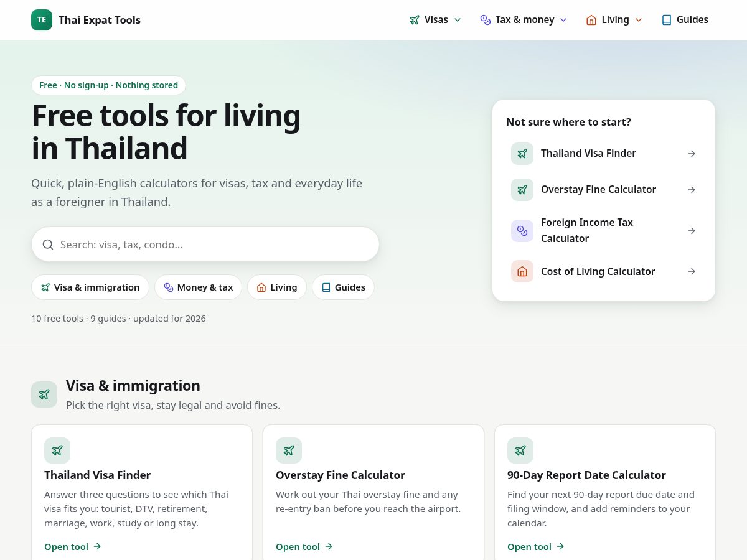
Task: Click Open tool on Thailand Visa Finder card
Action: click(x=73, y=547)
